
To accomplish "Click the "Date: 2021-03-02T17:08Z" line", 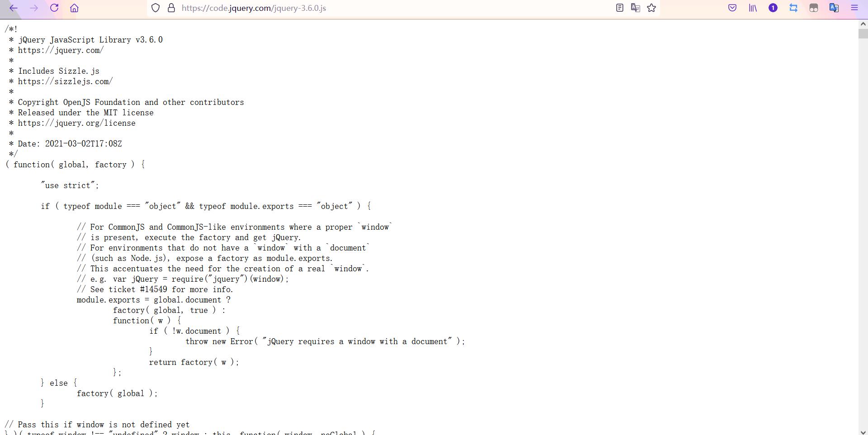I will click(66, 144).
